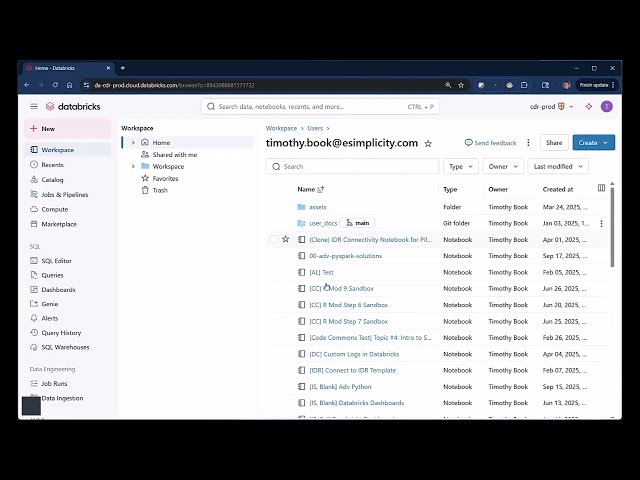Click the assets folder icon
640x480 pixels.
point(301,207)
